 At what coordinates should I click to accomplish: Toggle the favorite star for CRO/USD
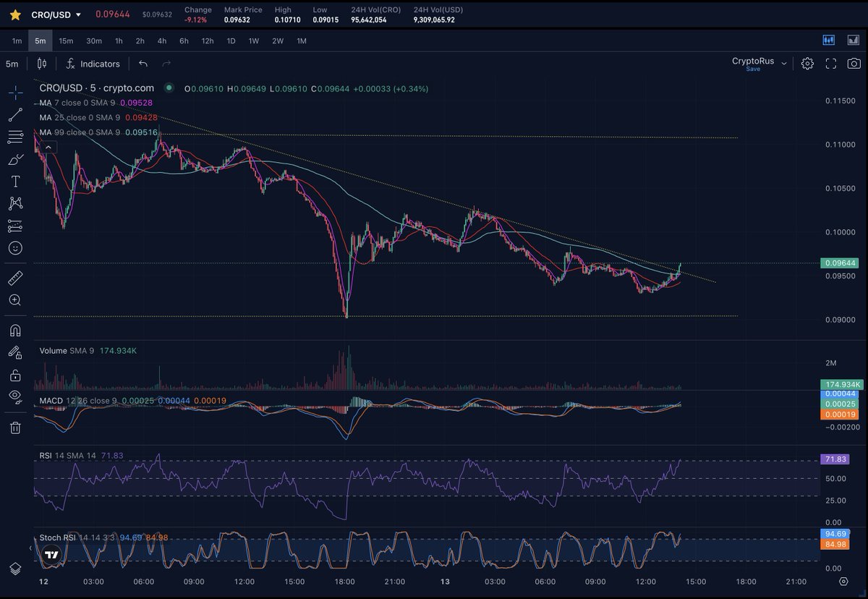tap(14, 14)
